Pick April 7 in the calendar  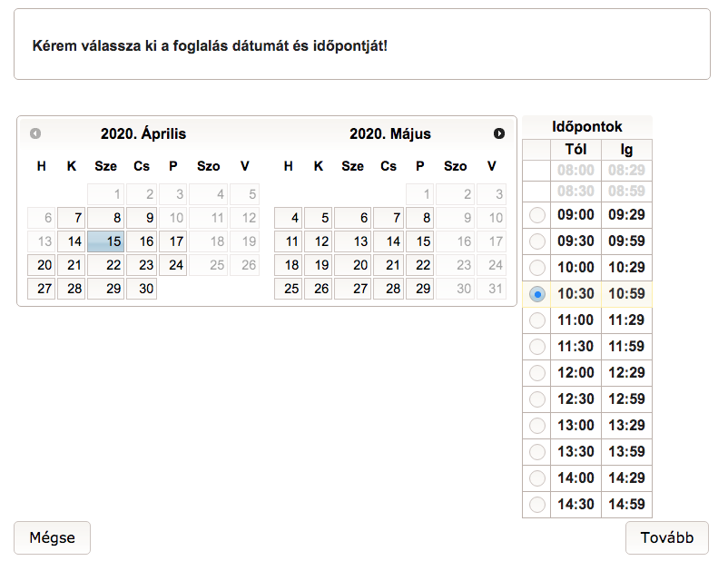tap(71, 218)
